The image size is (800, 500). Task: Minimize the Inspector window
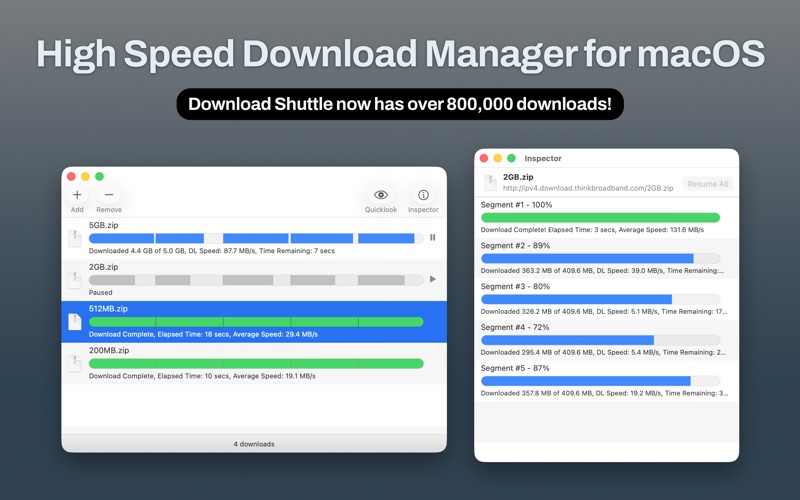click(498, 158)
